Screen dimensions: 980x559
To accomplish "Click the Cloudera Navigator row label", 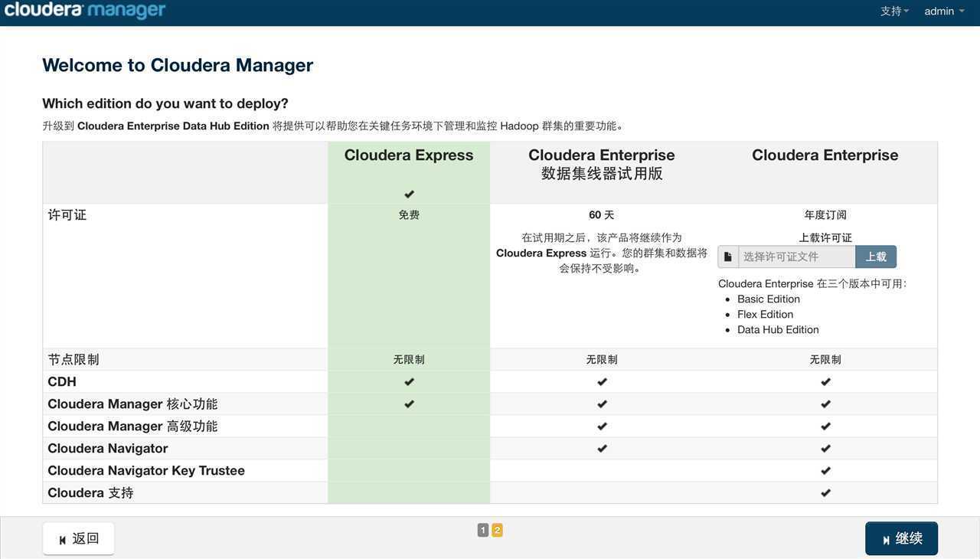I will [x=108, y=448].
